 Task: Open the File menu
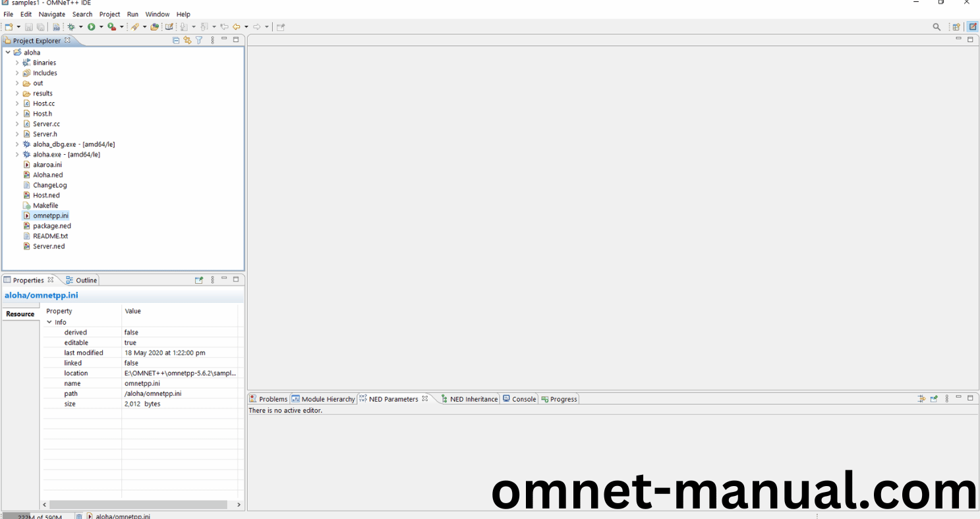click(9, 14)
